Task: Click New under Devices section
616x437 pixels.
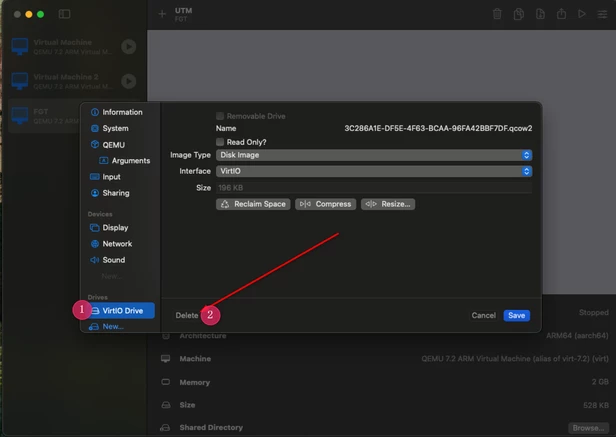Action: pos(111,276)
